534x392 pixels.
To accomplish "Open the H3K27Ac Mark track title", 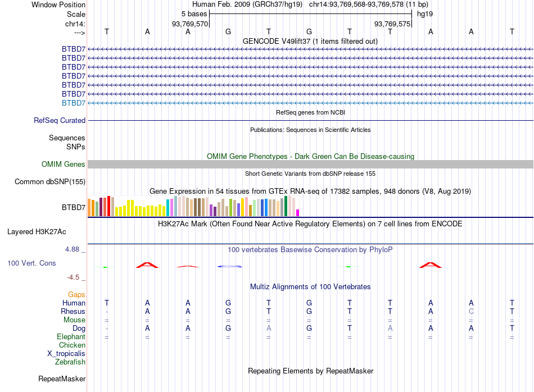I will 310,224.
